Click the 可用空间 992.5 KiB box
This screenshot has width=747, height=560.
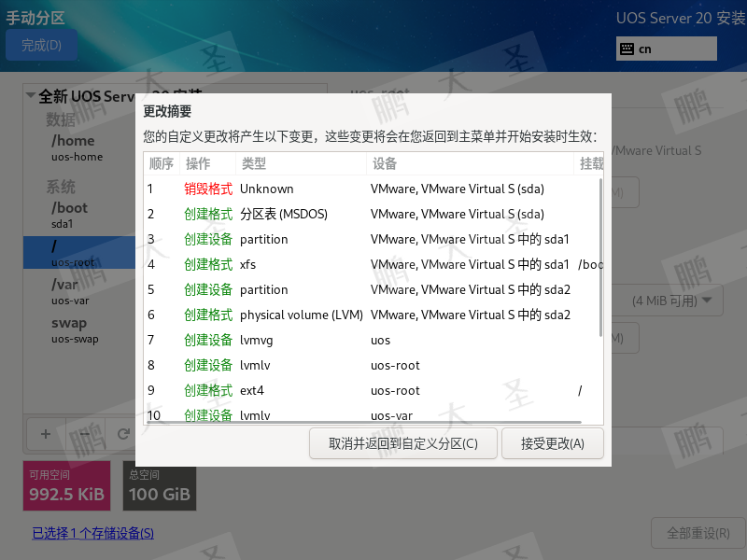tap(66, 485)
